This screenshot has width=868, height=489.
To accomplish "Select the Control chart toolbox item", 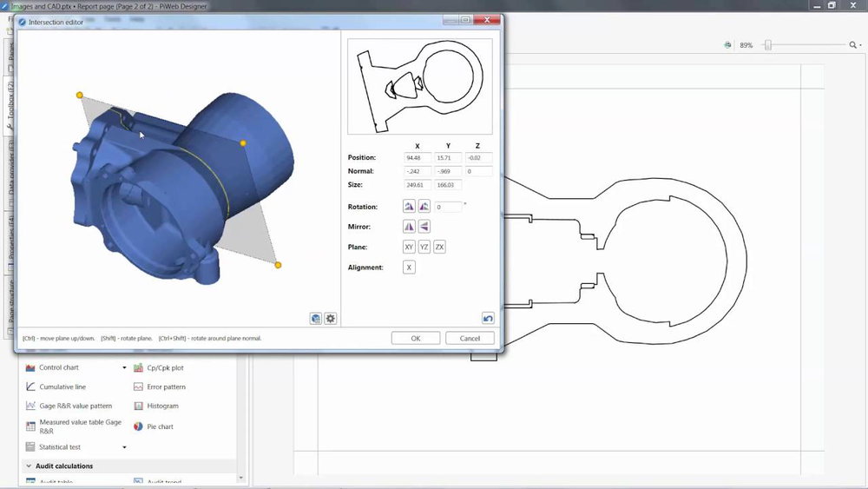I will tap(53, 367).
